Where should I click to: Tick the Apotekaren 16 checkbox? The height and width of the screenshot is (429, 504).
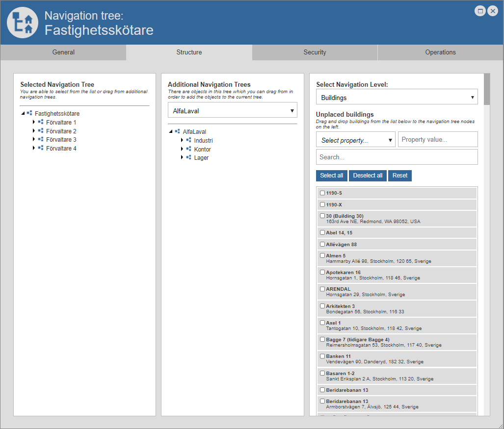322,272
